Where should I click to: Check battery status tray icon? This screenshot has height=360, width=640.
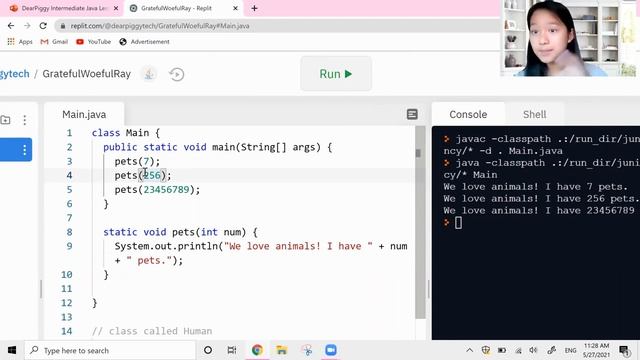502,350
